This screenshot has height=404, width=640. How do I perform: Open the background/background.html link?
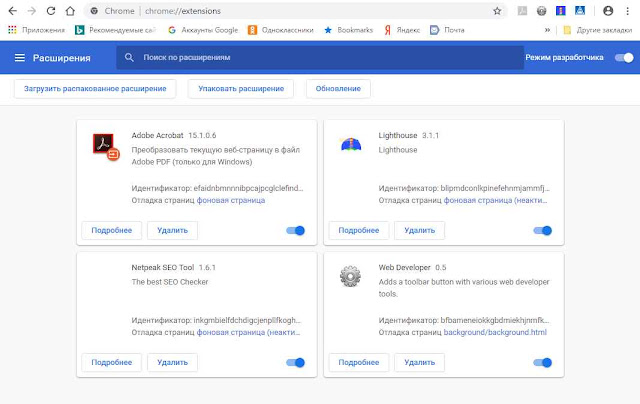(x=495, y=333)
